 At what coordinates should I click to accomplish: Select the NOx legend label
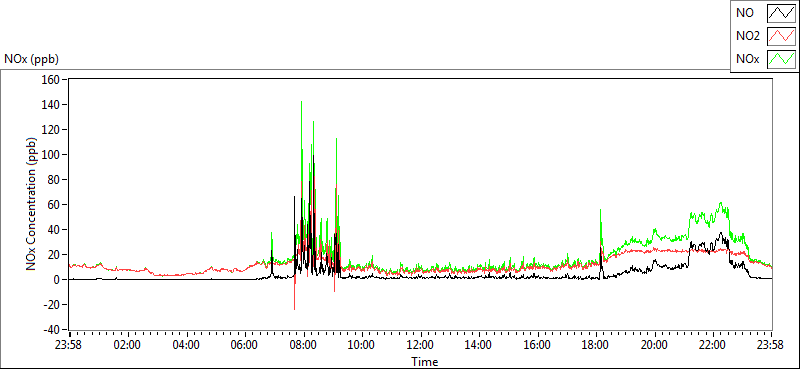747,59
